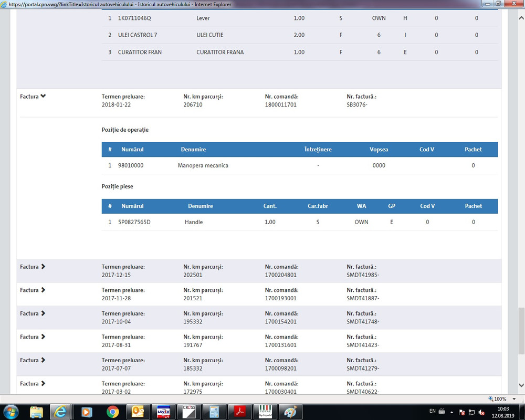Open the Windows Start menu
Image resolution: width=525 pixels, height=420 pixels.
pyautogui.click(x=10, y=412)
